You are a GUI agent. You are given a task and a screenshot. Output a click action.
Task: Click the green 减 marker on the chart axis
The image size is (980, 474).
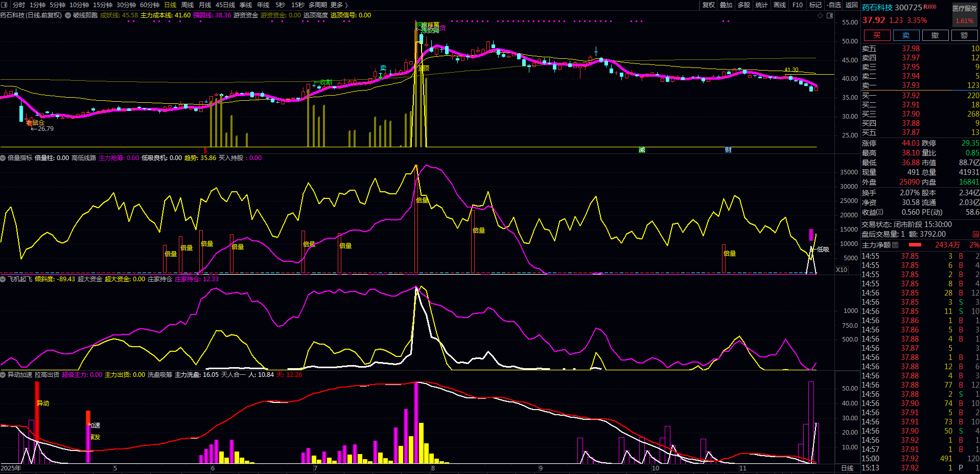pos(642,150)
